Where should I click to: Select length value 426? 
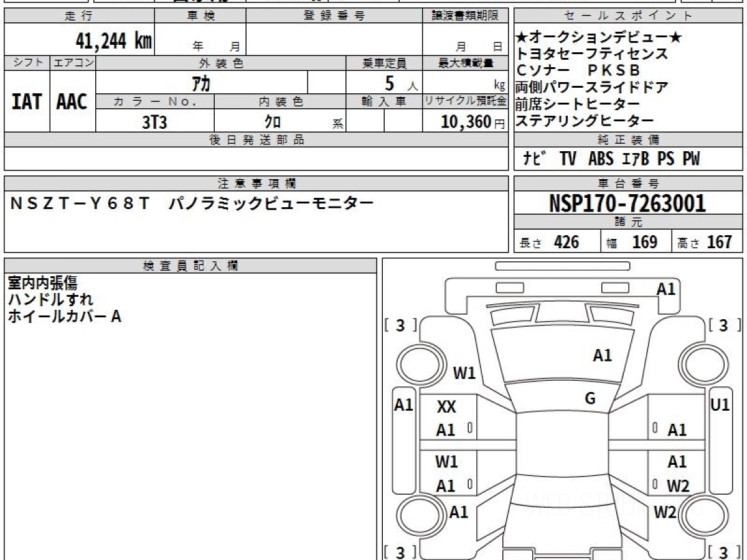(x=566, y=242)
